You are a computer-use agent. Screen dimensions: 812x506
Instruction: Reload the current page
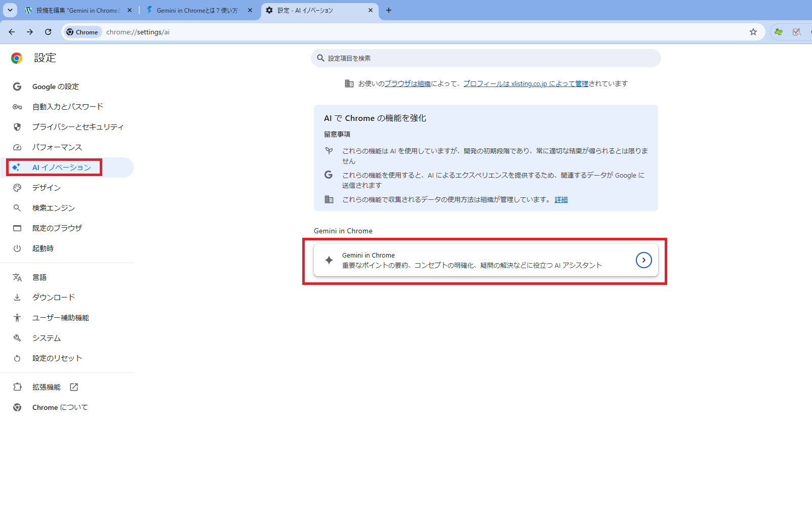(x=48, y=32)
